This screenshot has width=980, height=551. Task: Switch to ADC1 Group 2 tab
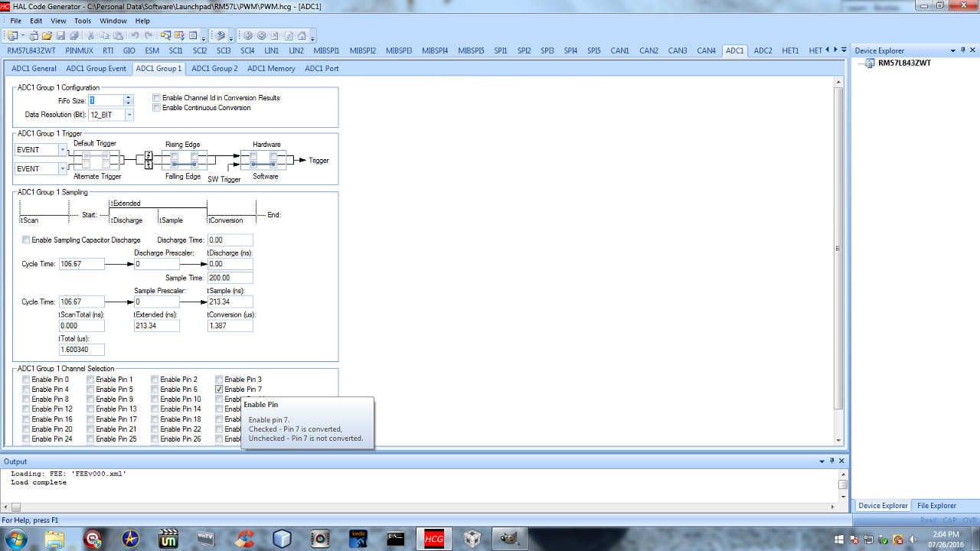click(x=214, y=69)
